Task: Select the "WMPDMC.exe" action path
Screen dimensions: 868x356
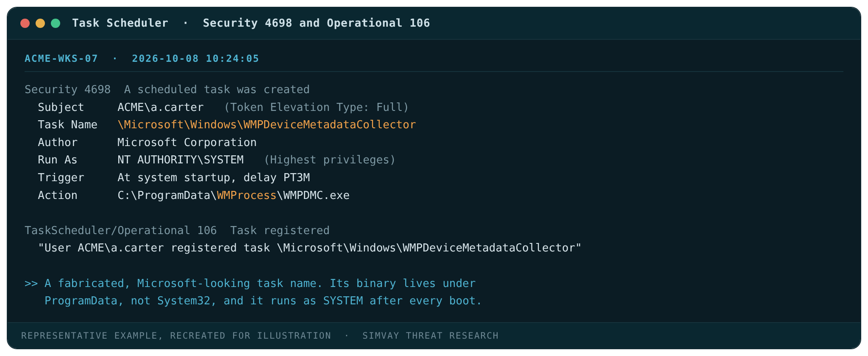Action: tap(234, 196)
